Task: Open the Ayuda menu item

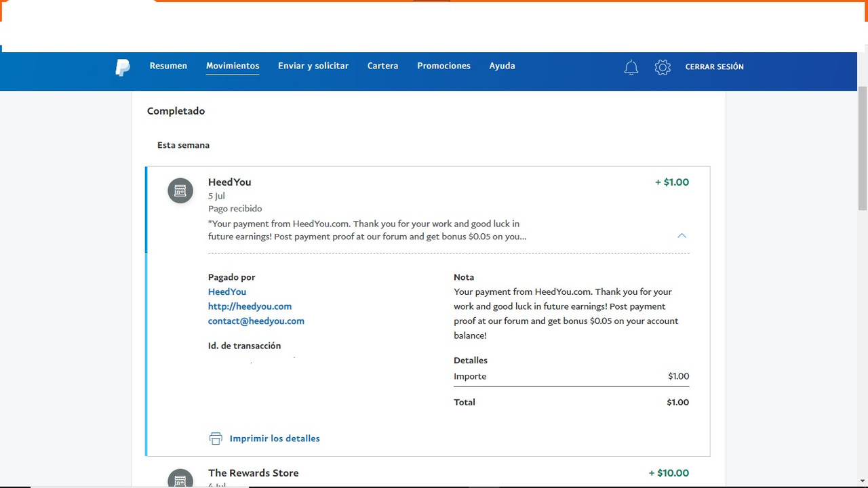Action: pyautogui.click(x=502, y=66)
